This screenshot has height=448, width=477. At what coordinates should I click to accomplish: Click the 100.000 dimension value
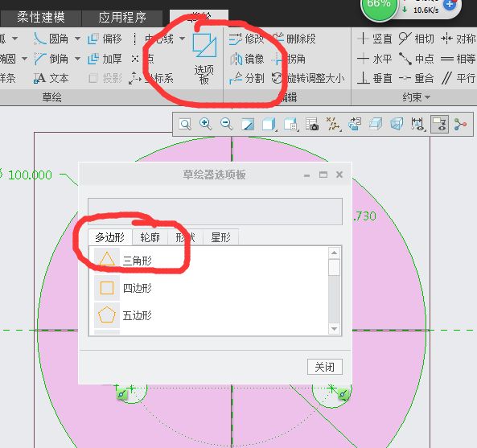30,175
